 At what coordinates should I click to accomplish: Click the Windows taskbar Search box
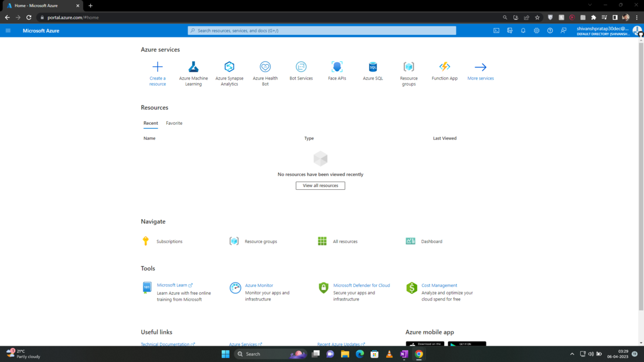point(270,354)
